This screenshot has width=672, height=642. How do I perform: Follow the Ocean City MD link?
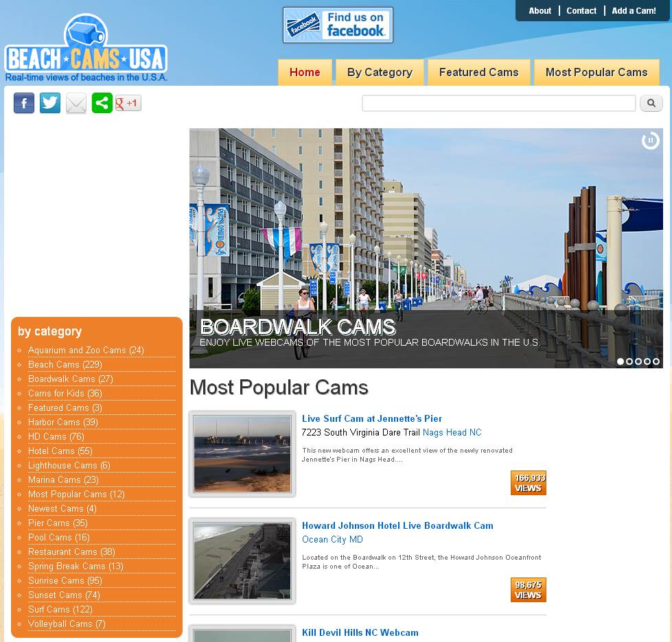(333, 540)
